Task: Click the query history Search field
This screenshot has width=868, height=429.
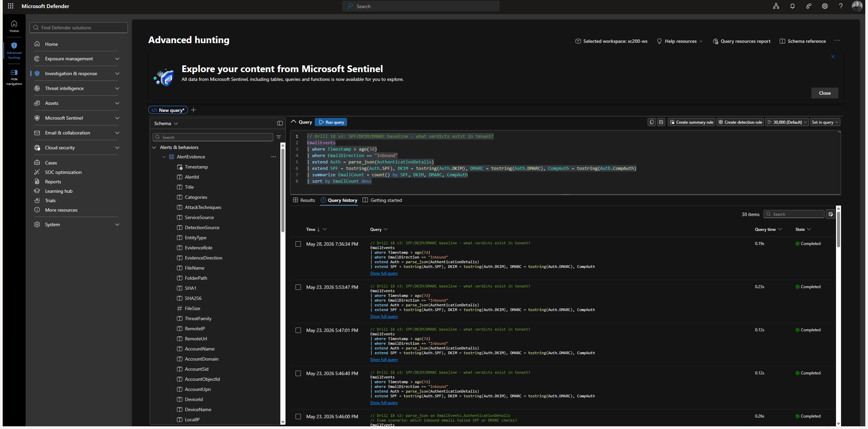Action: [794, 214]
